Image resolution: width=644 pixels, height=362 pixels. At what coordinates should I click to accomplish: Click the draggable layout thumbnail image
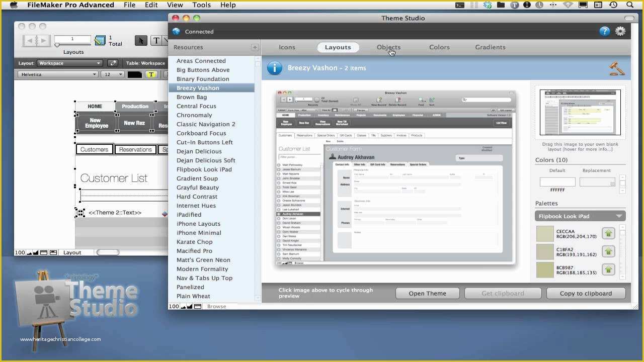[580, 112]
